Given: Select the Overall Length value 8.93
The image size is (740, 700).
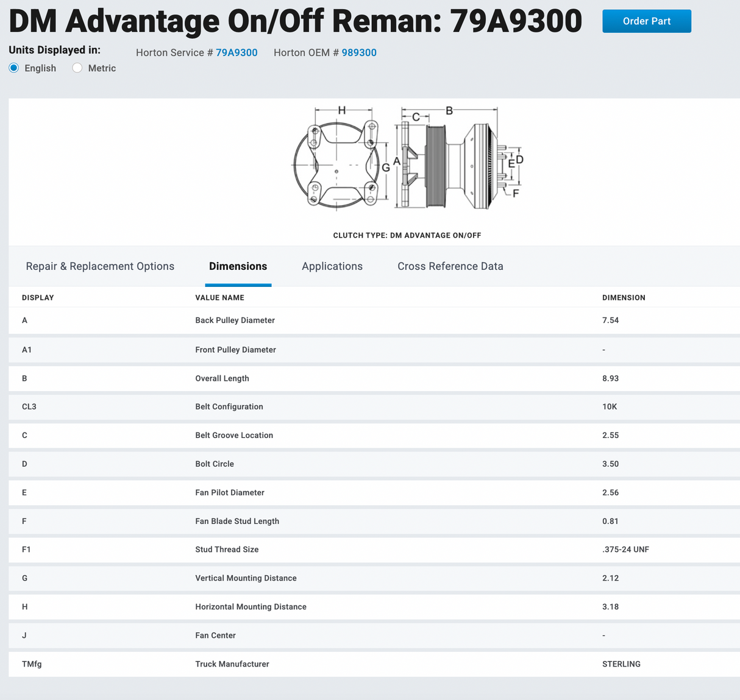Looking at the screenshot, I should 610,378.
